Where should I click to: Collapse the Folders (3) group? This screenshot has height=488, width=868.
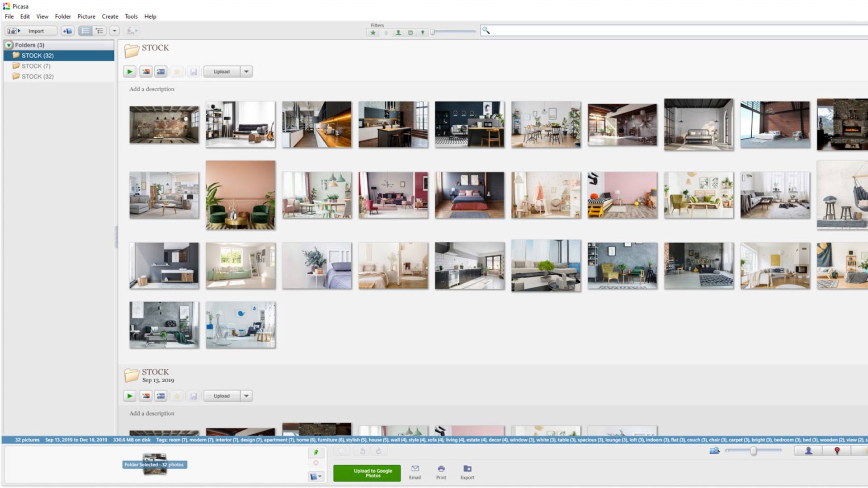pos(9,45)
